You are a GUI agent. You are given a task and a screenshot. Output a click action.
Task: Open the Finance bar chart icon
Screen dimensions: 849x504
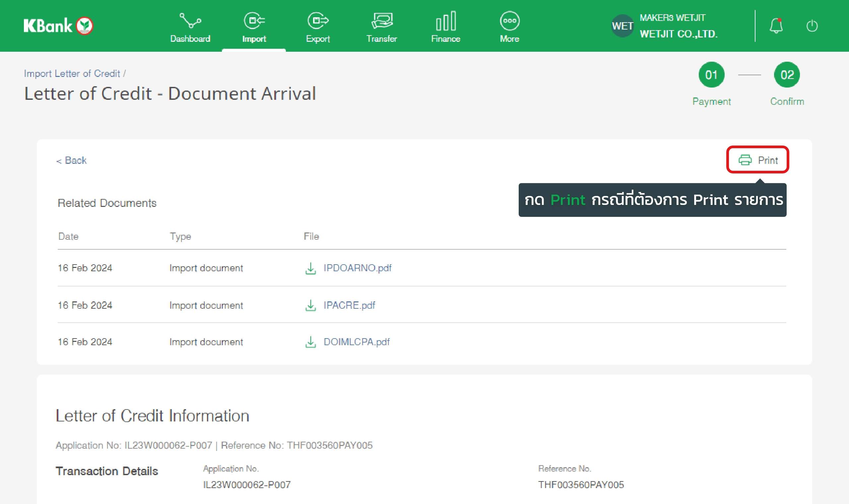coord(445,21)
